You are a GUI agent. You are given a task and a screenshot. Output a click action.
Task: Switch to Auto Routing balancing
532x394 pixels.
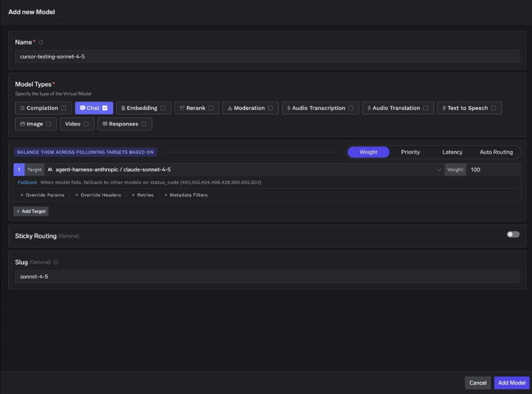point(496,152)
